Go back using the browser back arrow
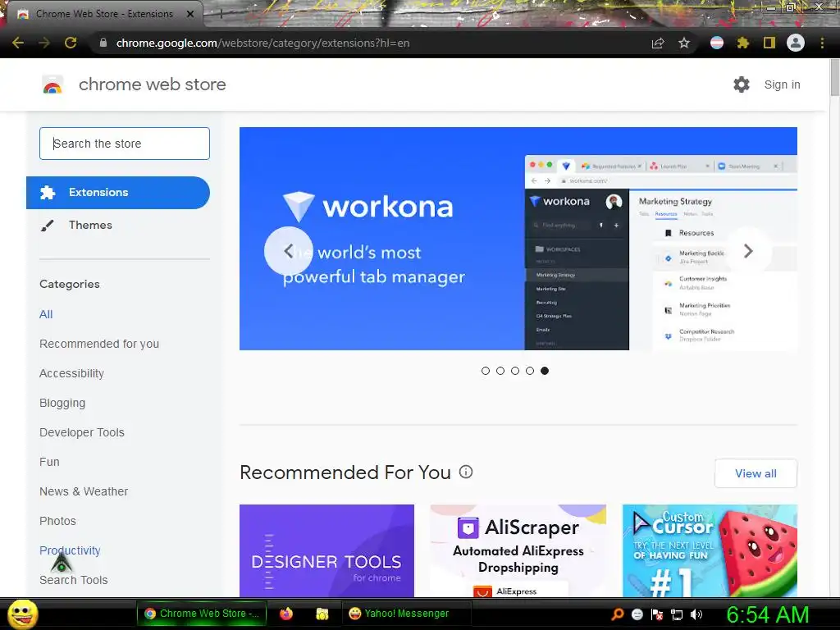840x630 pixels. click(18, 43)
